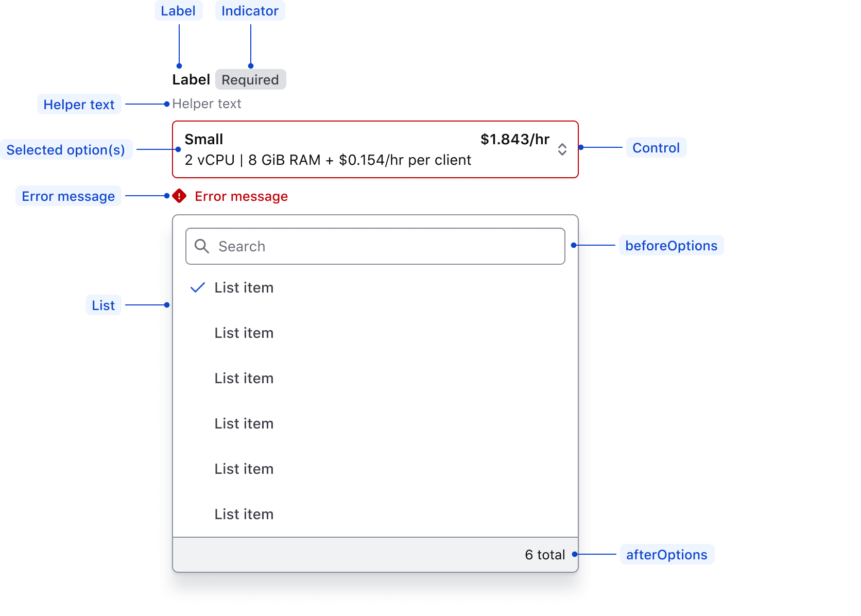Pick the third List item option
Viewport: 861px width, 616px height.
tap(244, 378)
